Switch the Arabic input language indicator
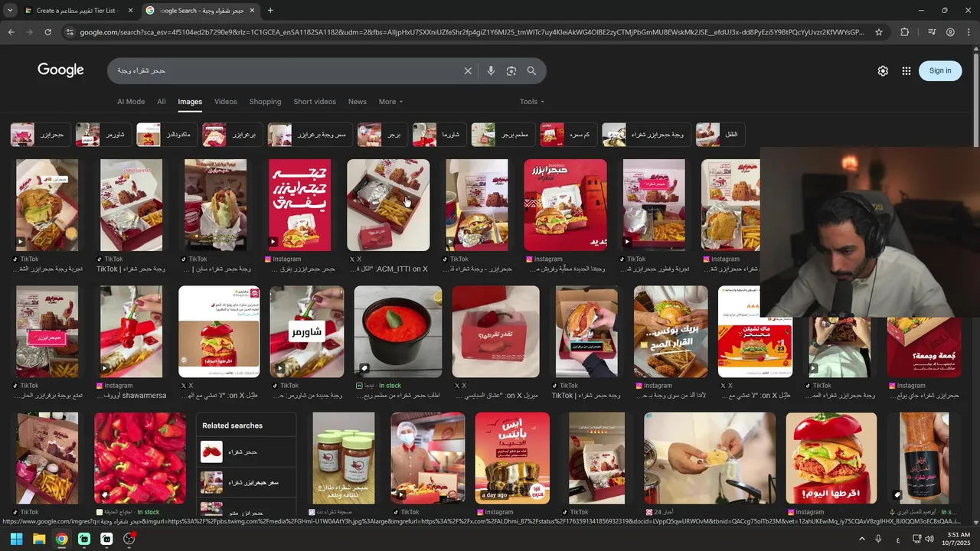Screen dimensions: 980x551 click(898, 540)
